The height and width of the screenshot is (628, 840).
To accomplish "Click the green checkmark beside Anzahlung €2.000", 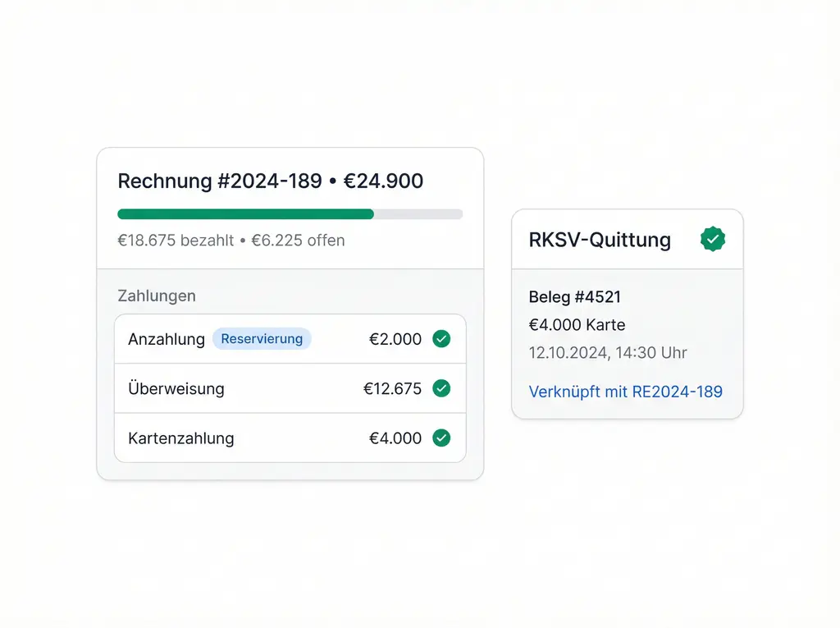I will 441,339.
